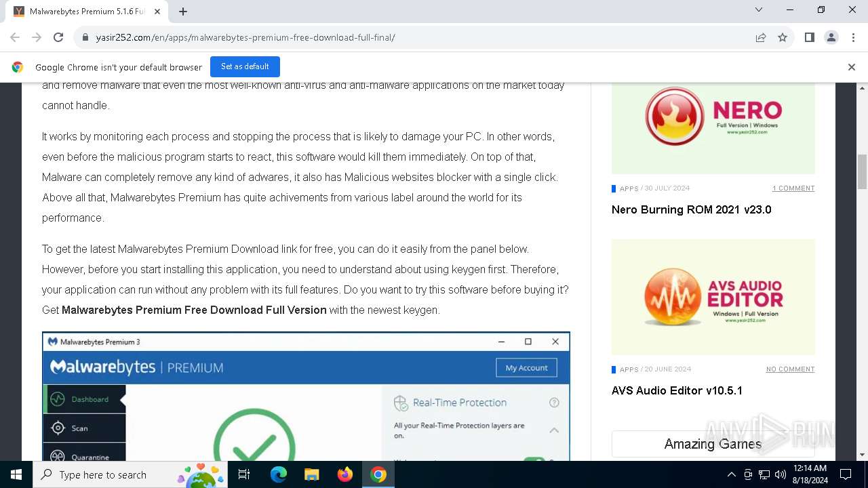868x488 pixels.
Task: Open the Amazing Games section
Action: tap(713, 444)
